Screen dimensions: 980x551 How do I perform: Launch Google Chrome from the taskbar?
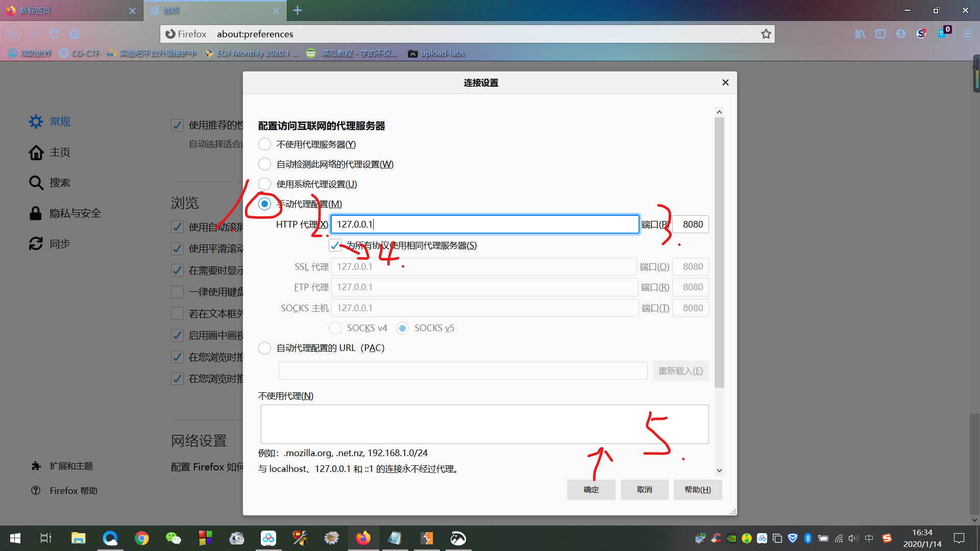141,538
